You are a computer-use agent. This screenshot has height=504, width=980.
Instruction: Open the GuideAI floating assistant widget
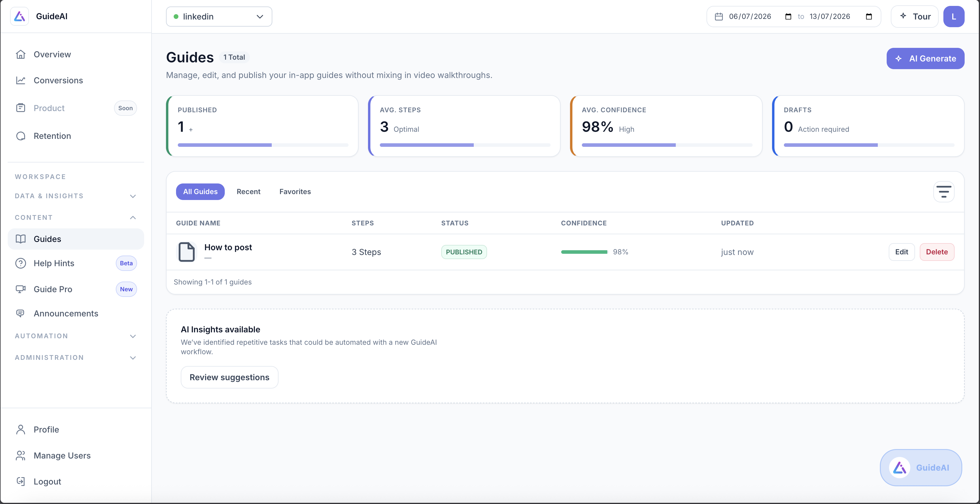click(921, 467)
